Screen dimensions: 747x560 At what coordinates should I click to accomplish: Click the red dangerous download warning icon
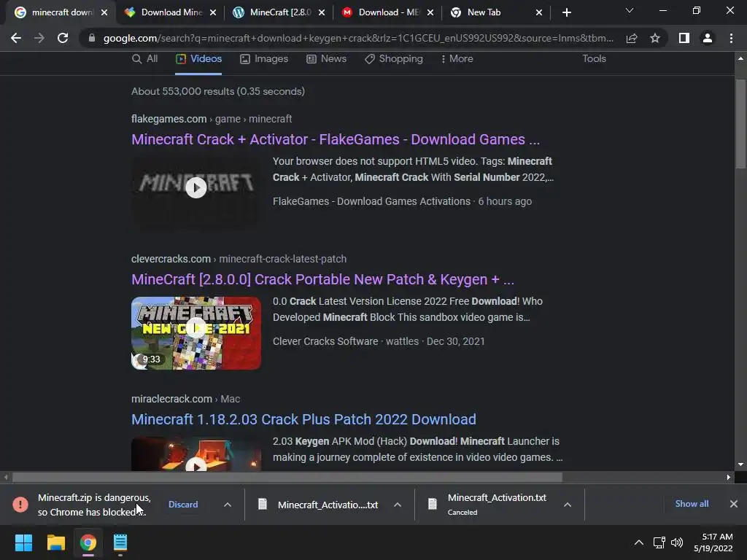20,505
